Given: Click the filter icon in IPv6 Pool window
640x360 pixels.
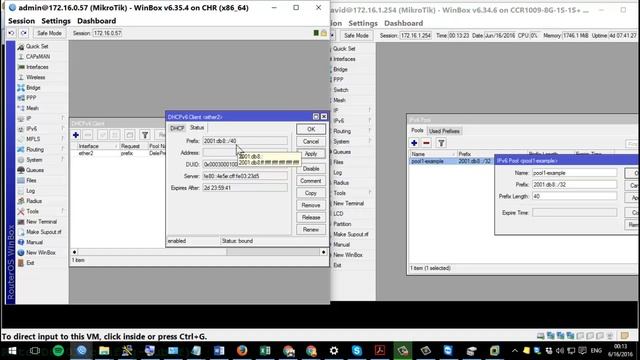Looking at the screenshot, I should click(441, 143).
